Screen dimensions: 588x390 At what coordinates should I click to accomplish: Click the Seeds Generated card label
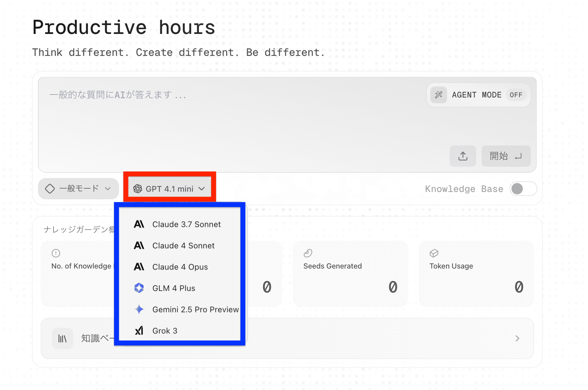(x=333, y=266)
